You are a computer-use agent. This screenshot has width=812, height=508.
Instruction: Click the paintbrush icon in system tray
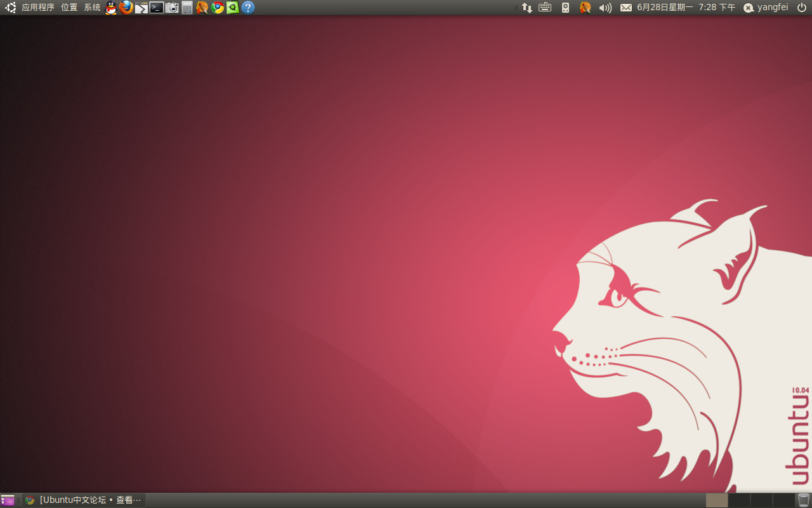pos(585,8)
